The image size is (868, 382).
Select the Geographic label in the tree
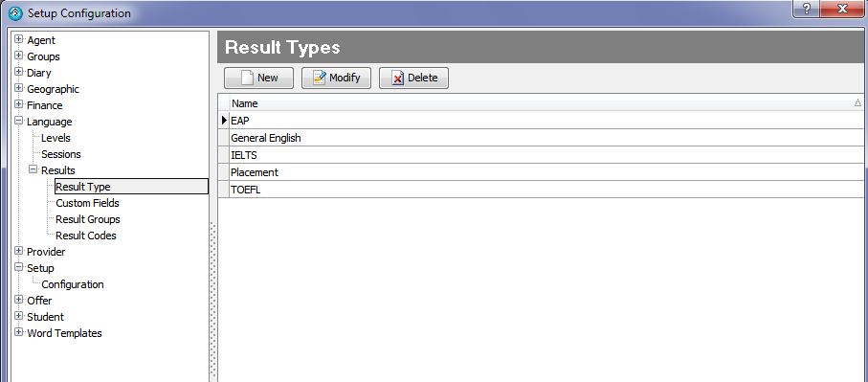pos(54,89)
